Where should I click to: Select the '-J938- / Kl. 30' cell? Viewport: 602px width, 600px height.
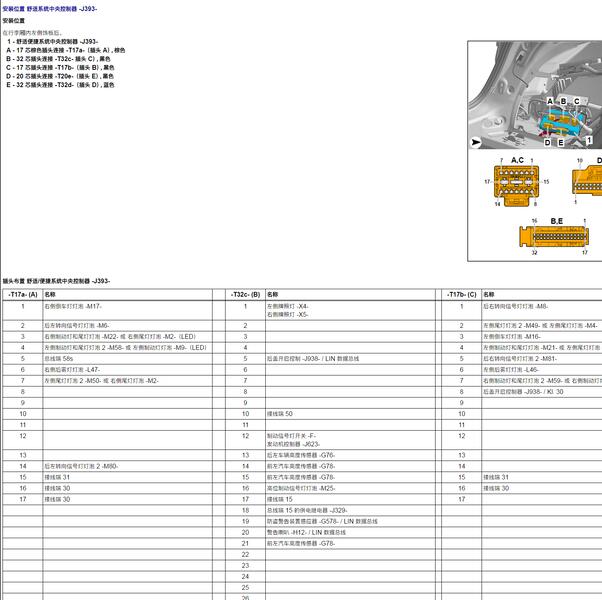(542, 392)
